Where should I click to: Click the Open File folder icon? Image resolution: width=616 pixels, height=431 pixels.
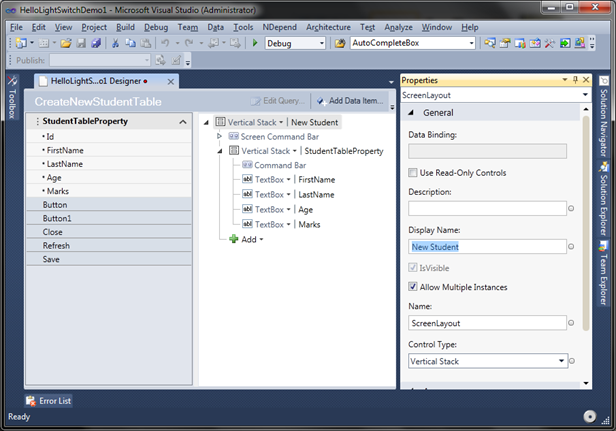[x=66, y=43]
